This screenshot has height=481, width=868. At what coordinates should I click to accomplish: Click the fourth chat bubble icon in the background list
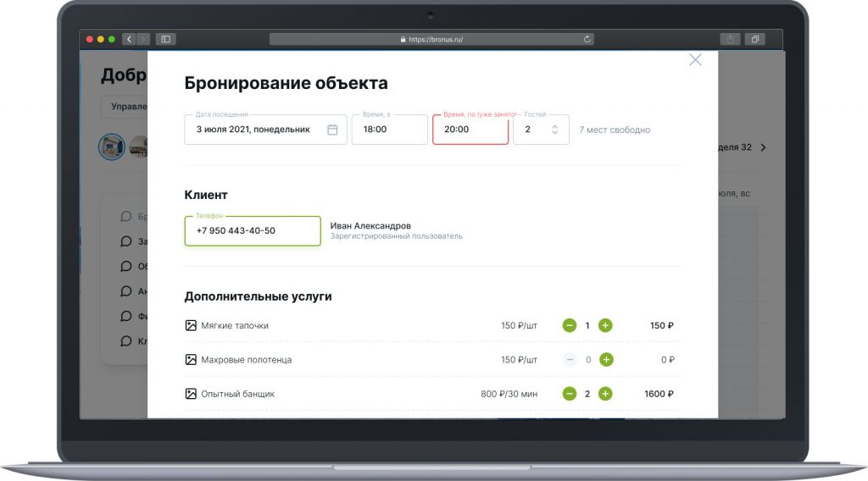(126, 290)
